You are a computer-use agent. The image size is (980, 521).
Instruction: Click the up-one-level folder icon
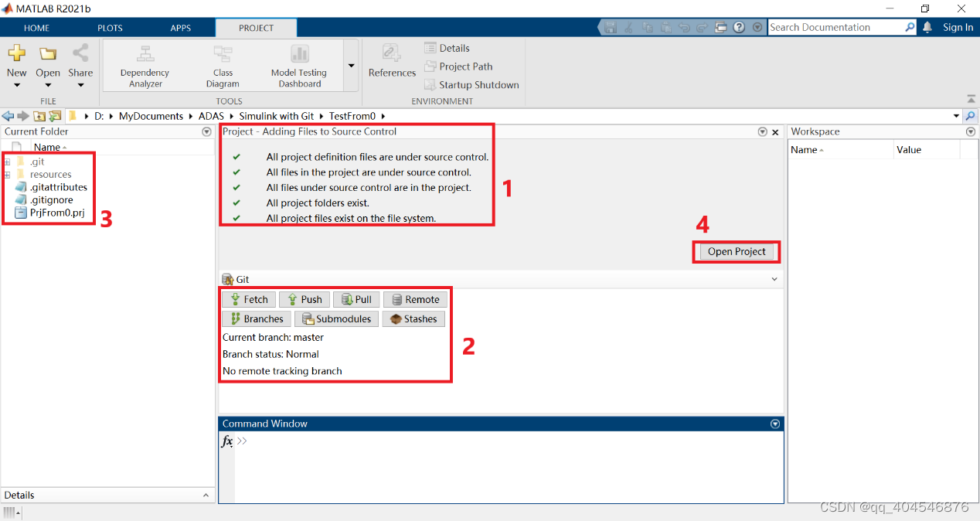(x=39, y=116)
